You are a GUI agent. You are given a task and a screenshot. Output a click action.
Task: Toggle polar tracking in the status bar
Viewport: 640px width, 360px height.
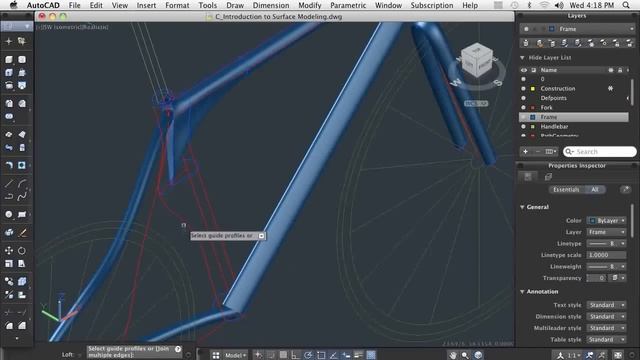[x=308, y=355]
